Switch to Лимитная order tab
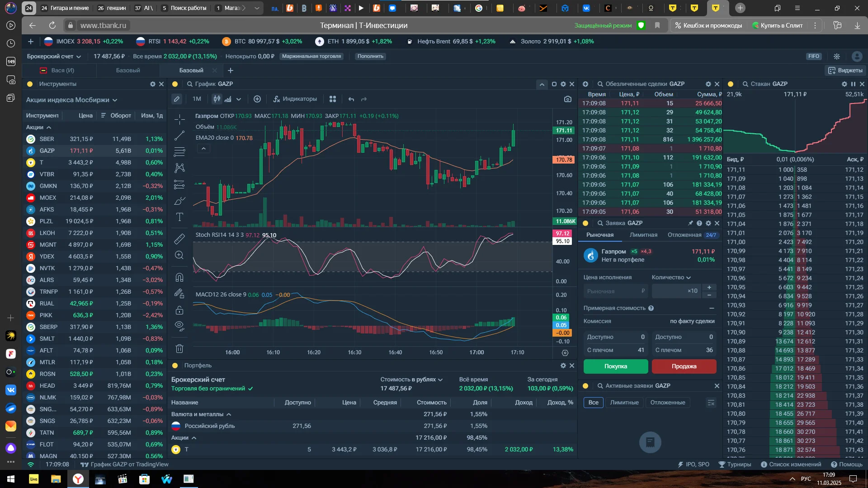The height and width of the screenshot is (488, 868). click(643, 235)
